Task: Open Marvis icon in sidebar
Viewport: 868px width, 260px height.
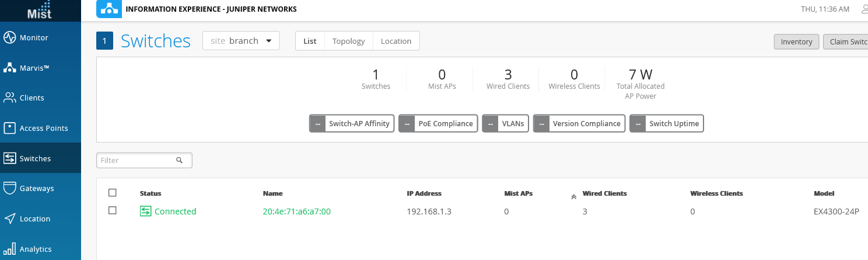Action: (9, 68)
